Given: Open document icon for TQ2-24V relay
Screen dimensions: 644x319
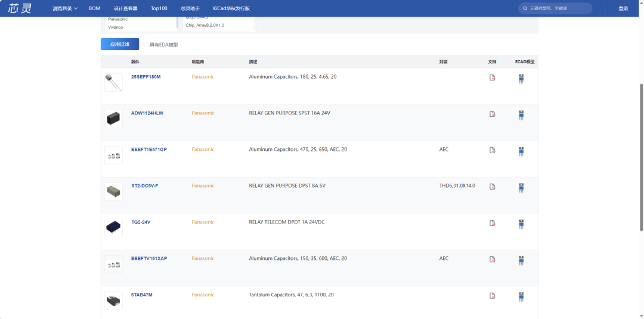Looking at the screenshot, I should coord(492,223).
